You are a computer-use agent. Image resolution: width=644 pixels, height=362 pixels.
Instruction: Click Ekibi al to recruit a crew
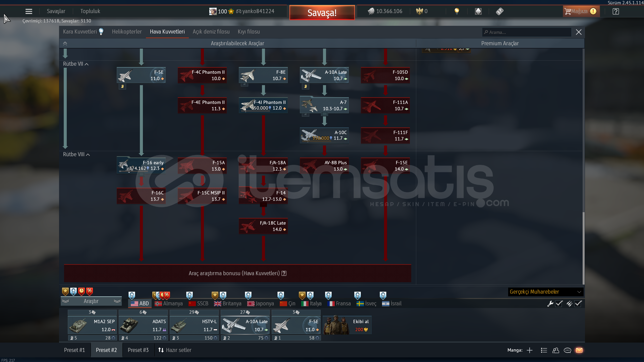(x=347, y=325)
